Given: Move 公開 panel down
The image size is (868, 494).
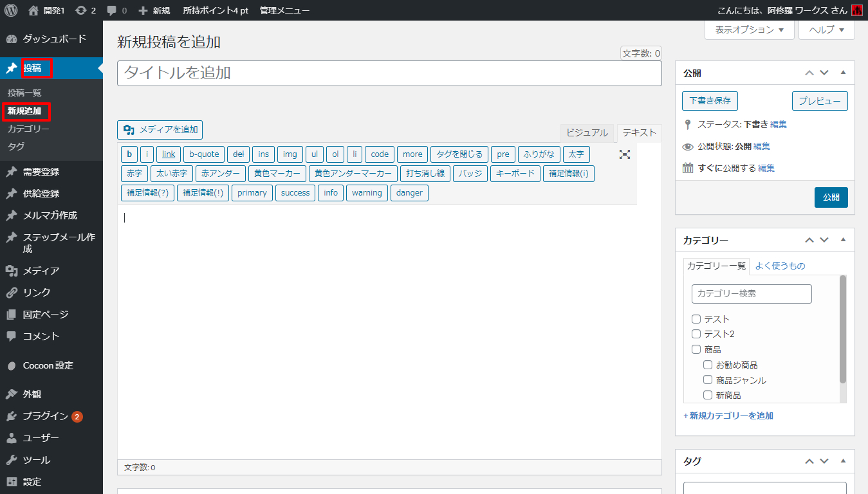Looking at the screenshot, I should [824, 73].
